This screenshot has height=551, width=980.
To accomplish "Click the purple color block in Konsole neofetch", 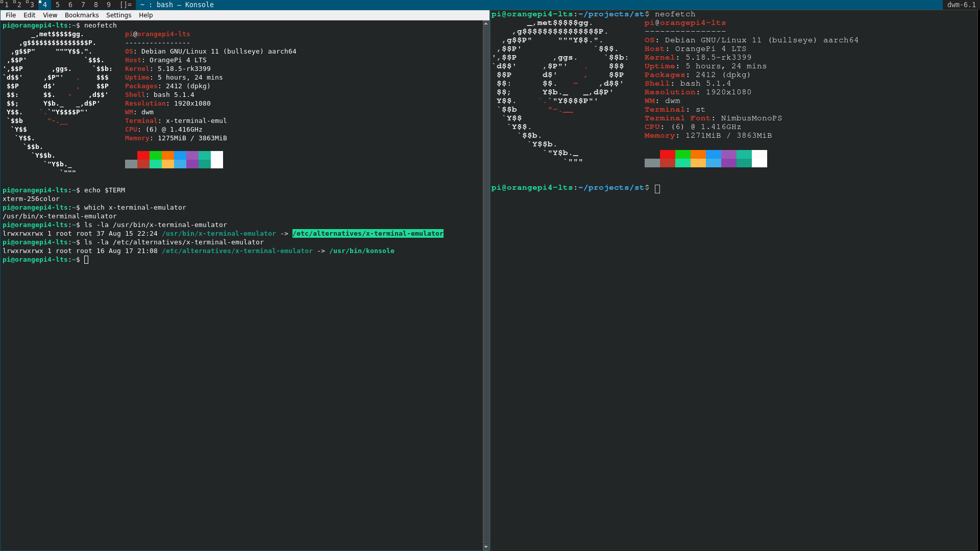I will tap(192, 155).
